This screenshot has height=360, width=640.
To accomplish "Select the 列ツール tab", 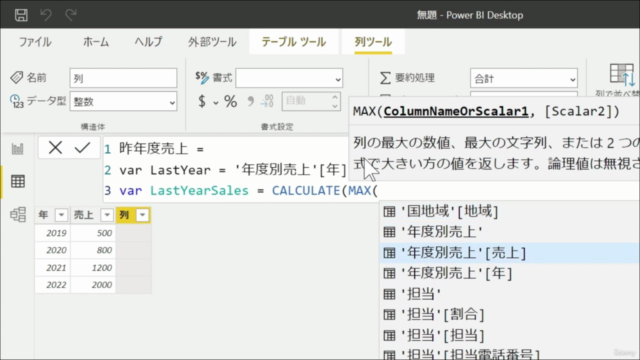I will (x=373, y=42).
